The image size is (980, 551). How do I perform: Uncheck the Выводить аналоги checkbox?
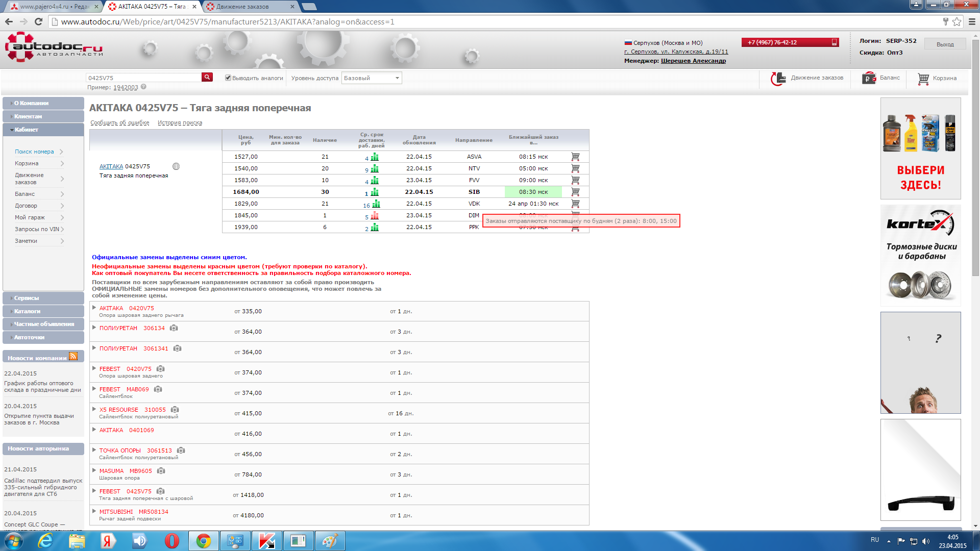point(228,78)
